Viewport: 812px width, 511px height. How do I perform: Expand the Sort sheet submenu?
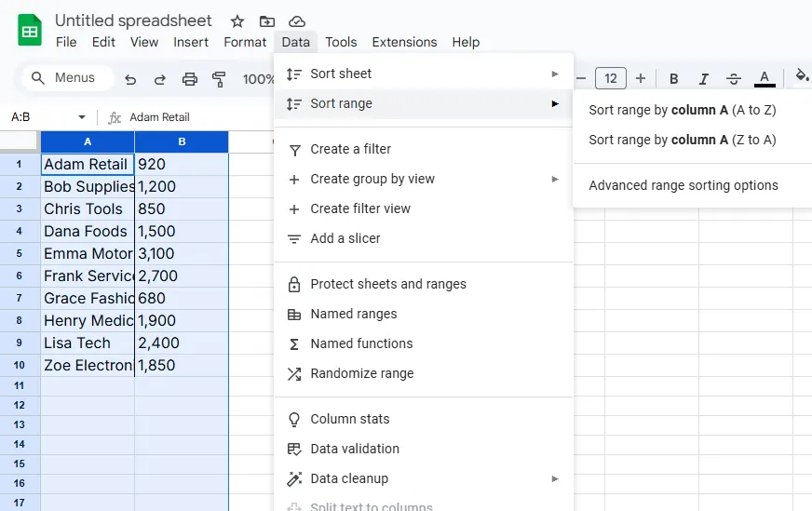[x=424, y=74]
